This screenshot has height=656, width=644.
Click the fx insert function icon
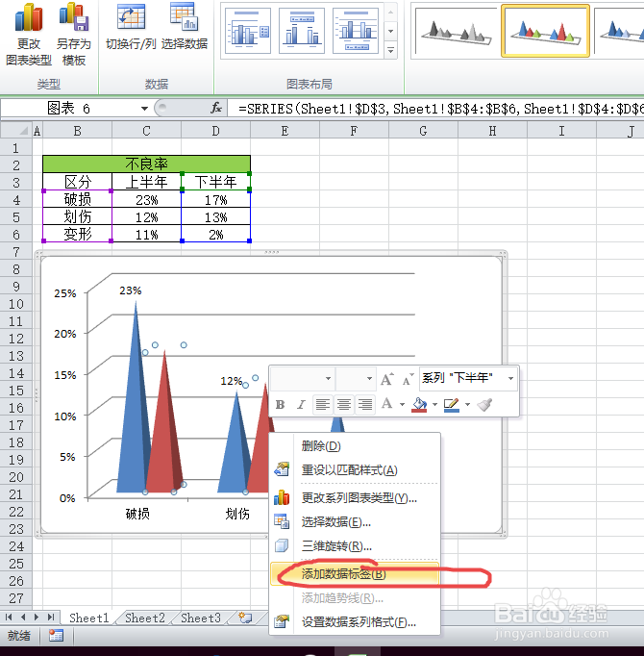(x=215, y=109)
